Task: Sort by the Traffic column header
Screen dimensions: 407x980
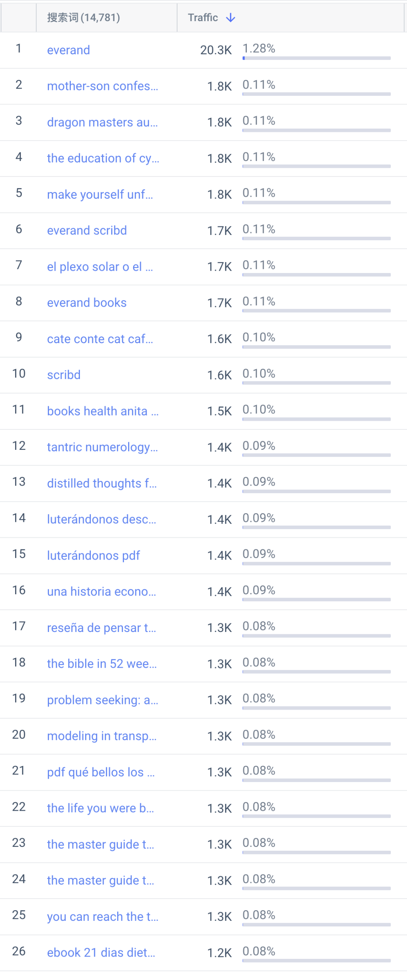Action: (x=203, y=17)
